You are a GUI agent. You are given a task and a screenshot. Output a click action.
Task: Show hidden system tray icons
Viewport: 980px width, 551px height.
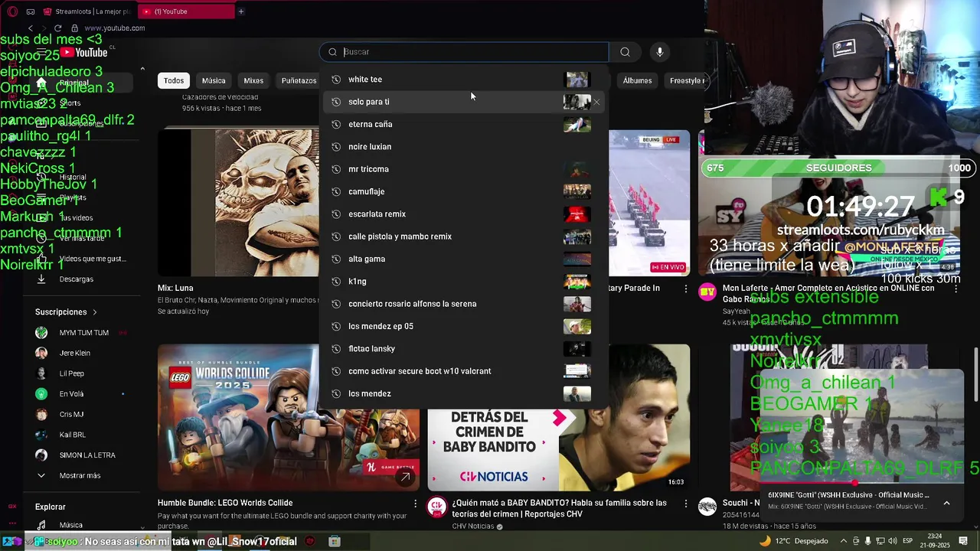842,541
